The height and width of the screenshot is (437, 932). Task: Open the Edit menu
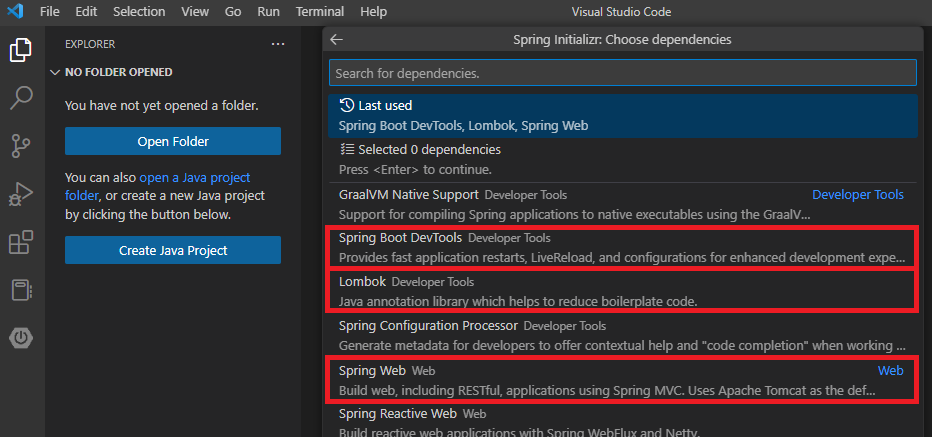tap(86, 11)
